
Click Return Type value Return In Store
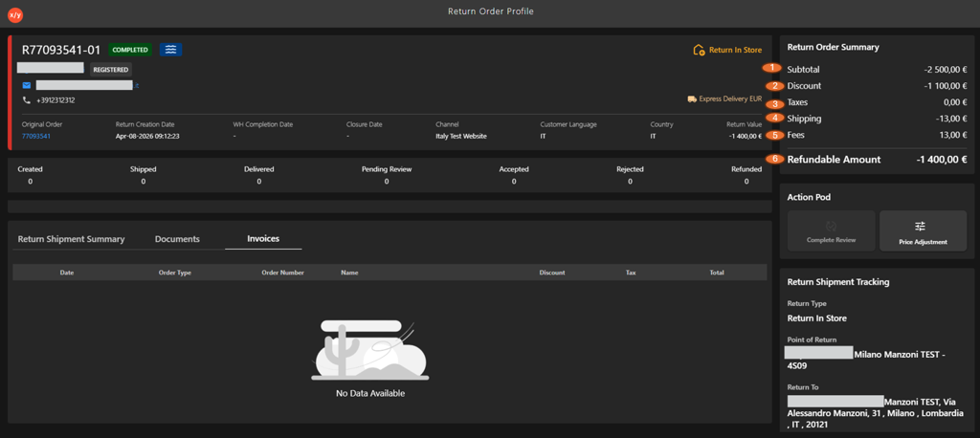click(817, 318)
